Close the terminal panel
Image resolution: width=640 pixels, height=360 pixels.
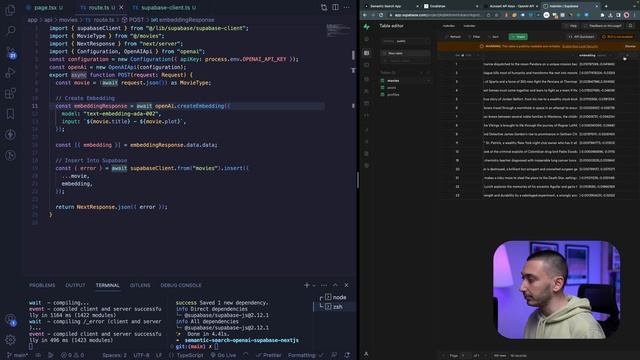click(346, 285)
